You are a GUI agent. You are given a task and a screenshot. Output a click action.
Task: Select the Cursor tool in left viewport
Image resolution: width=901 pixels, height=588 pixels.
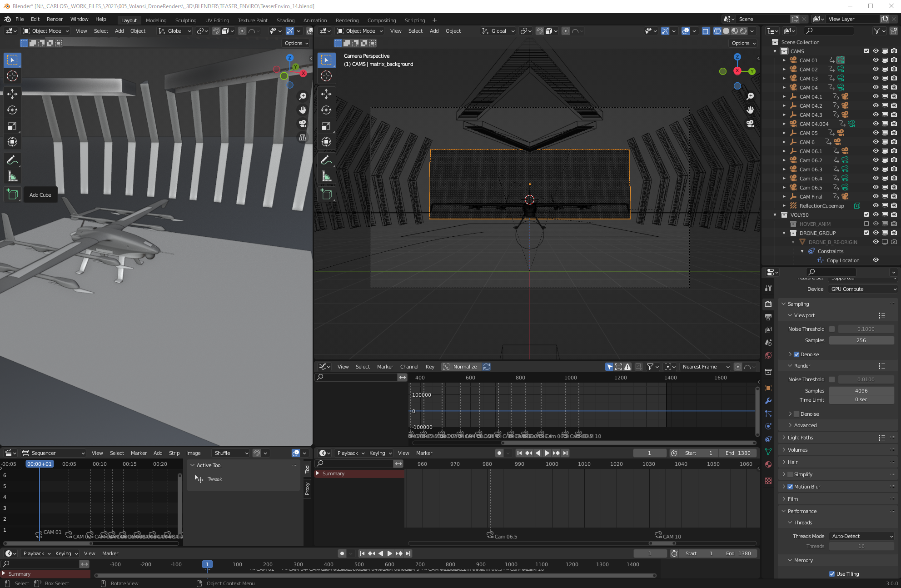pos(12,76)
